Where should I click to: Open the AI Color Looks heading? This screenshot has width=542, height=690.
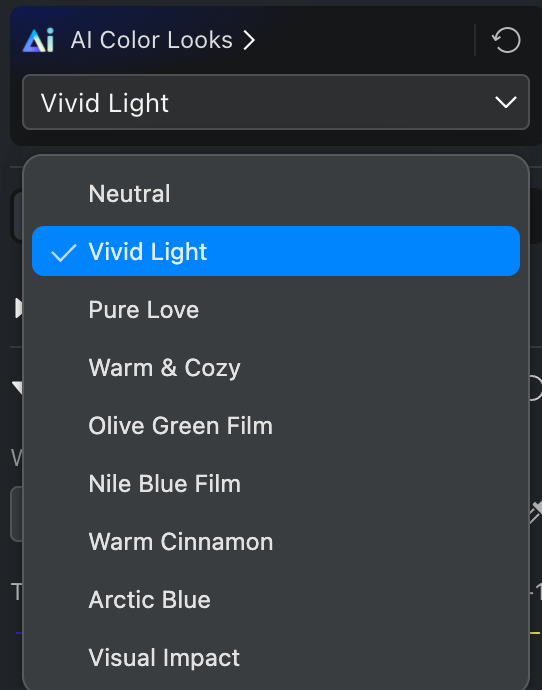tap(151, 40)
